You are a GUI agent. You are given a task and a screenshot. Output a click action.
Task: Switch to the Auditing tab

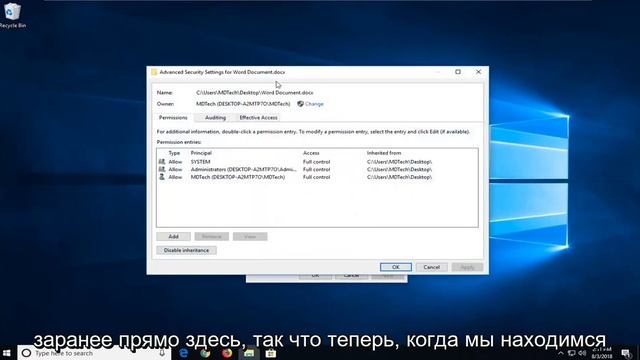tap(215, 118)
